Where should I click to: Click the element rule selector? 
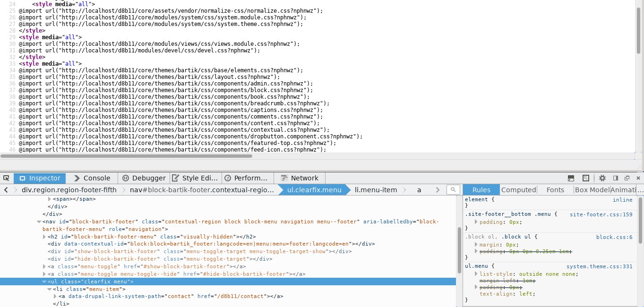(x=480, y=200)
